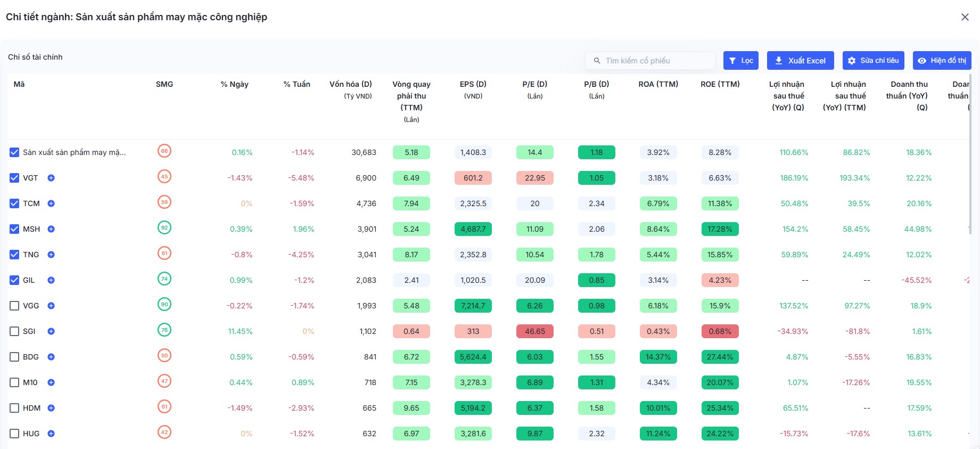This screenshot has height=449, width=980.
Task: Check the M10 checkbox
Action: point(14,382)
